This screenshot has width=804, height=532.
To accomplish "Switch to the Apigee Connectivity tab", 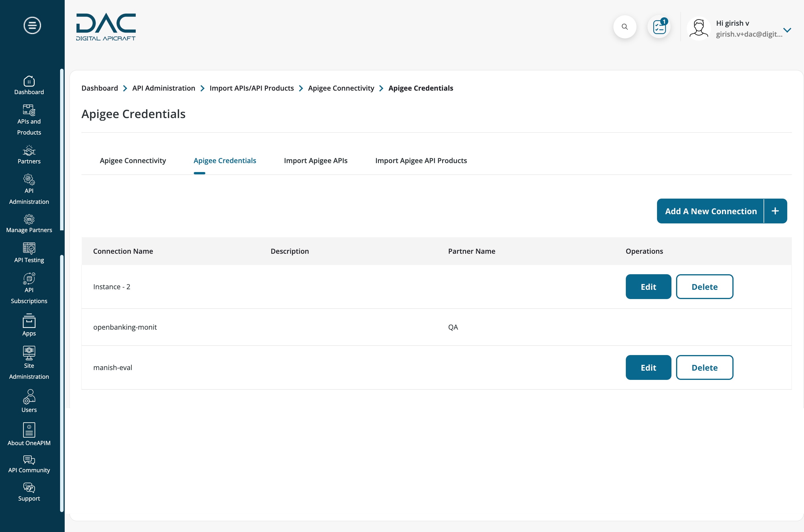I will [133, 160].
